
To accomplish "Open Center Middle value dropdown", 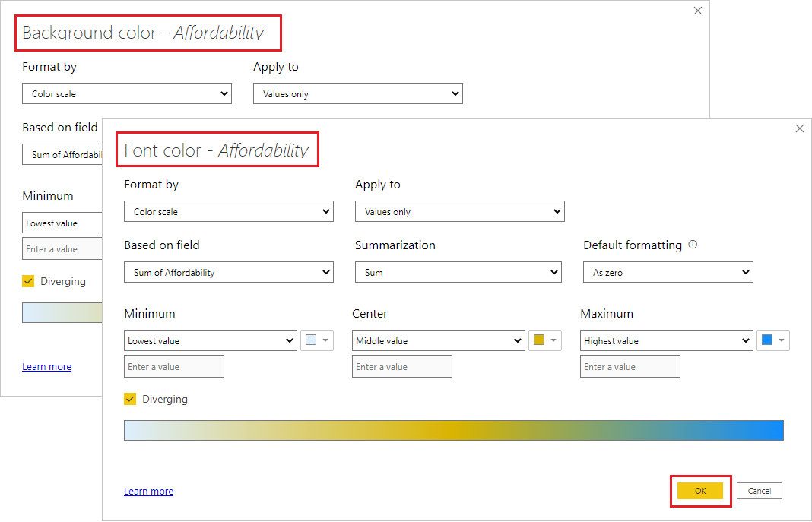I will 439,340.
